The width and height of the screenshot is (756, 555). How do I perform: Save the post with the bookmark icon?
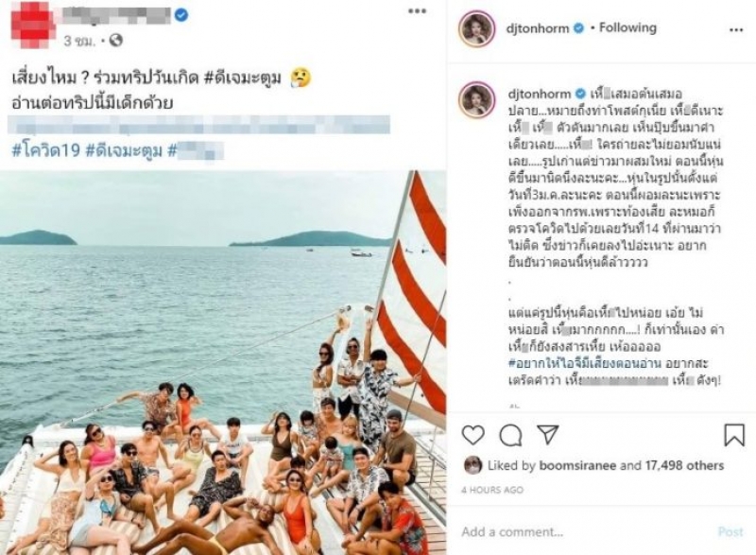pyautogui.click(x=734, y=435)
